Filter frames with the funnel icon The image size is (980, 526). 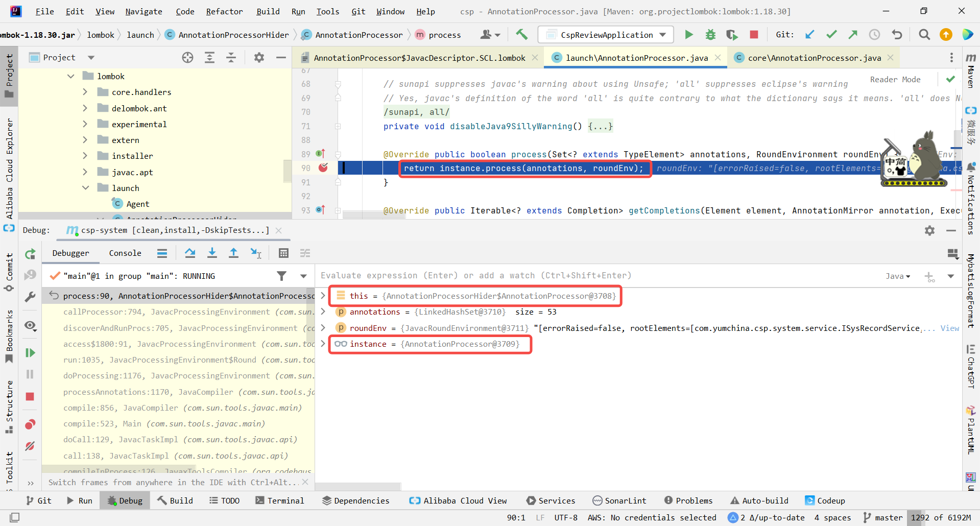coord(281,276)
